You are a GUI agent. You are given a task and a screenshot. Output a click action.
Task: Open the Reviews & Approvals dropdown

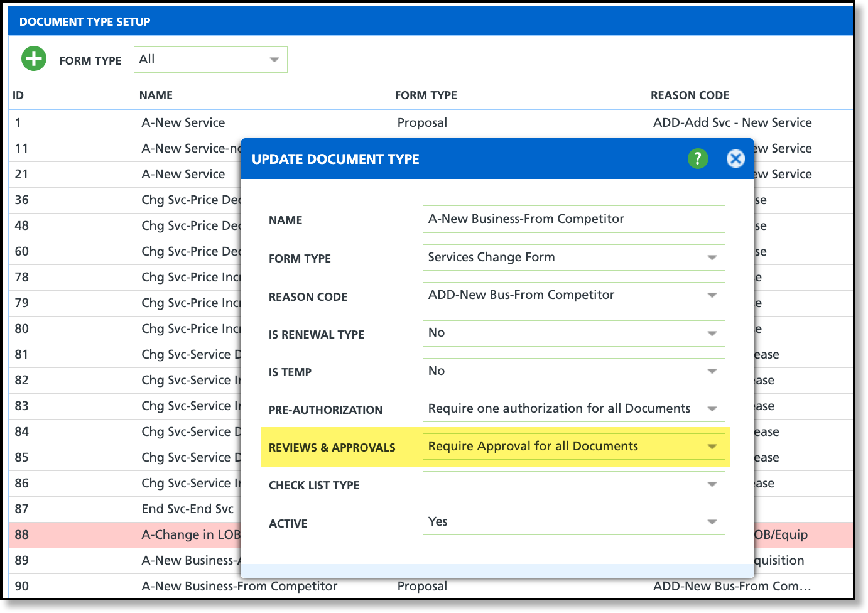pos(573,447)
